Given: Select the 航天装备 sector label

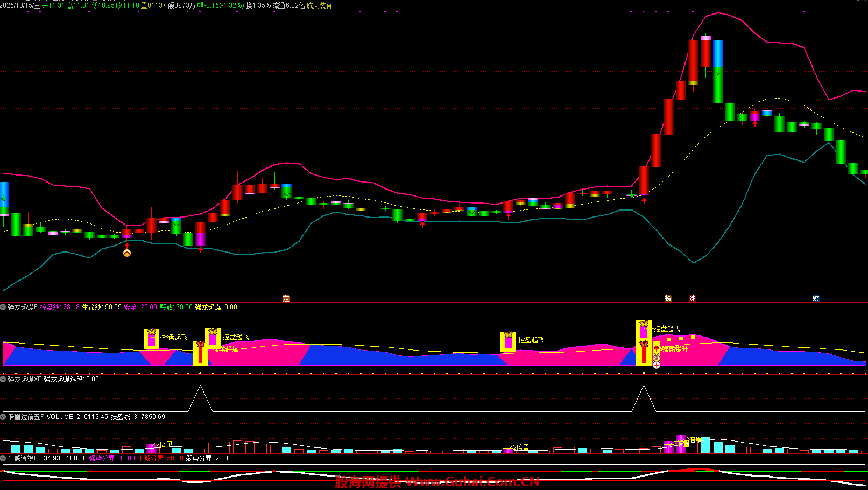Looking at the screenshot, I should [319, 5].
